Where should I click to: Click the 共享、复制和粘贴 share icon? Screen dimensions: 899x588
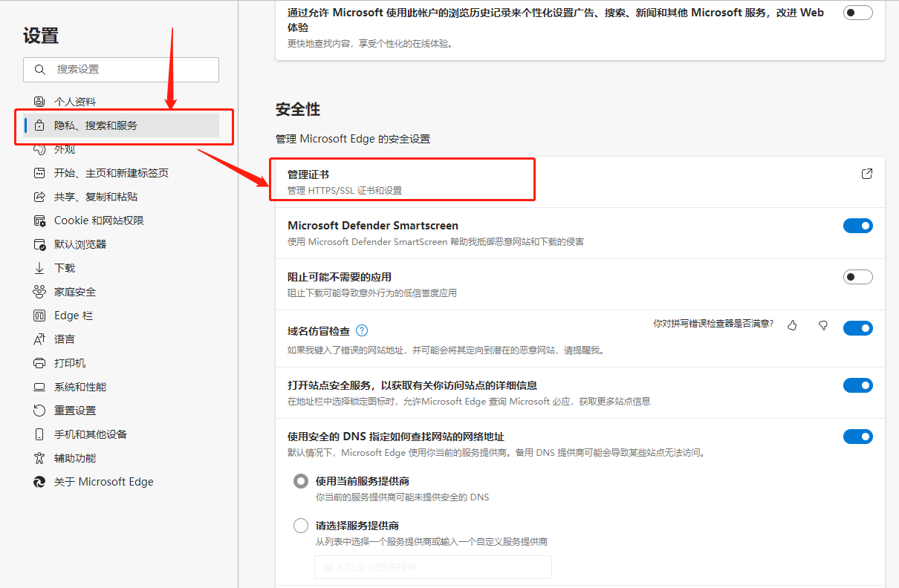click(39, 197)
